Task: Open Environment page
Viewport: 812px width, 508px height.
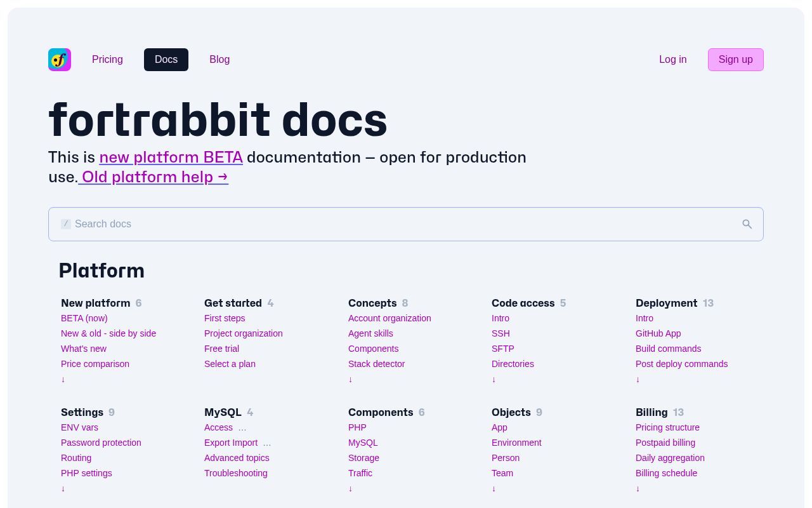Action: pos(516,443)
